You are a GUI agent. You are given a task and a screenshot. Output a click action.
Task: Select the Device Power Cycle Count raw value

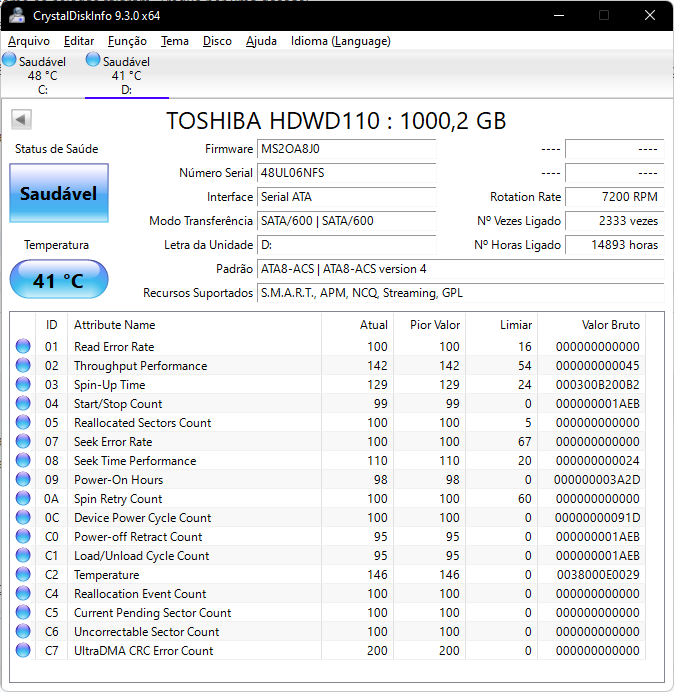[x=598, y=518]
